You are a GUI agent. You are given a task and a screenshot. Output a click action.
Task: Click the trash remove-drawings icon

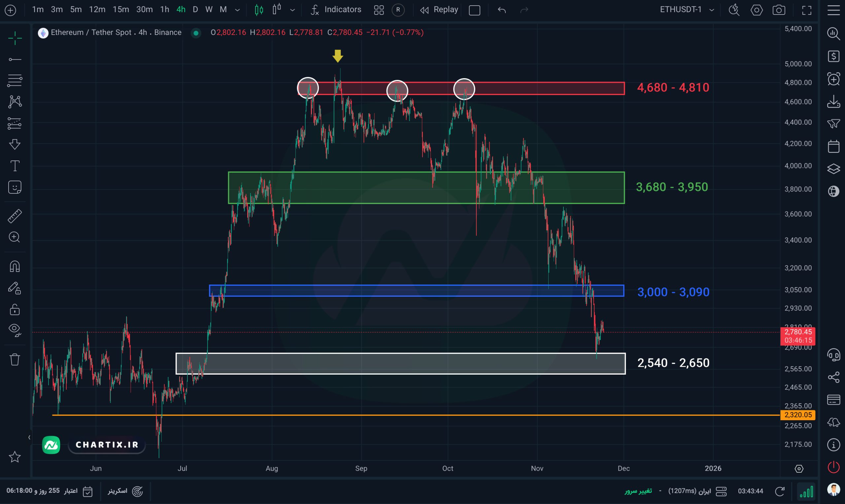point(15,359)
